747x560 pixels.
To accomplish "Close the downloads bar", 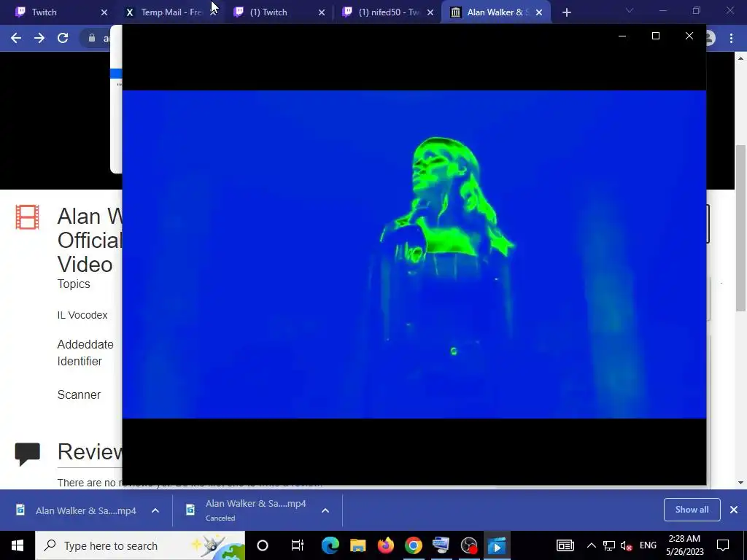I will [x=734, y=510].
